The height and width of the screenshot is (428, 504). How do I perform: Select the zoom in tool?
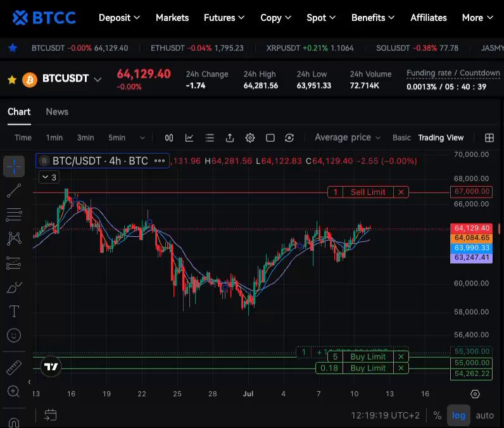pos(13,392)
